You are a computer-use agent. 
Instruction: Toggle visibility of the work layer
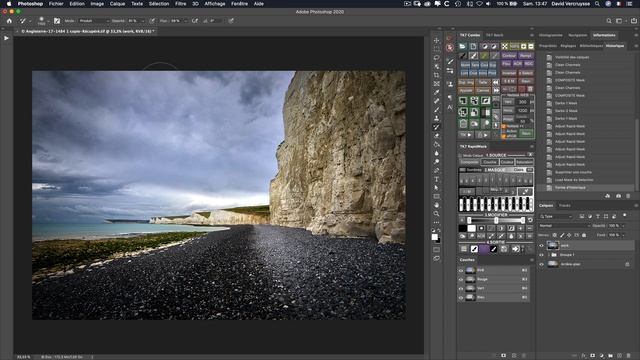[542, 246]
